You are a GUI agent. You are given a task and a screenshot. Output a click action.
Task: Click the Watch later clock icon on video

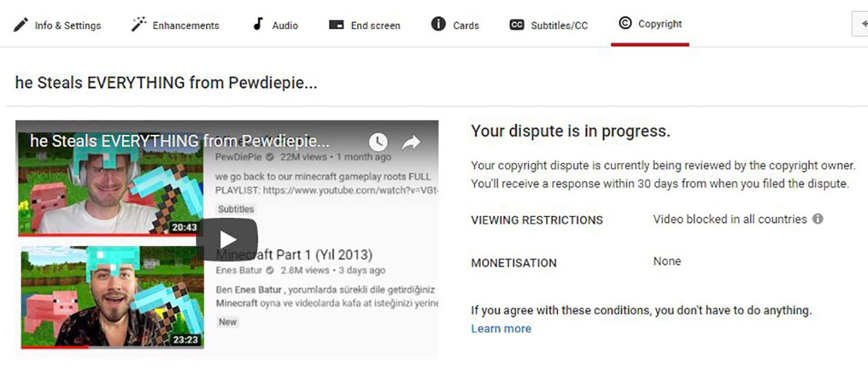pos(378,142)
